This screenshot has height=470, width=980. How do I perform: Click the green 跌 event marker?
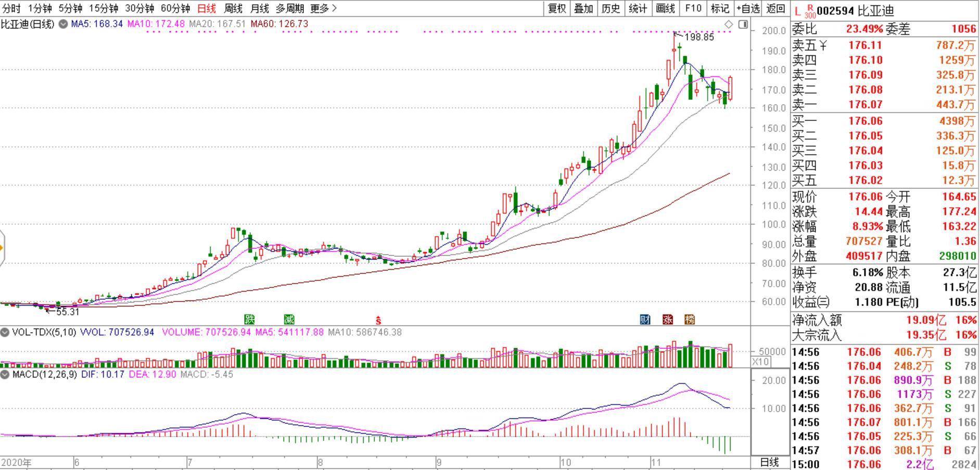click(250, 319)
